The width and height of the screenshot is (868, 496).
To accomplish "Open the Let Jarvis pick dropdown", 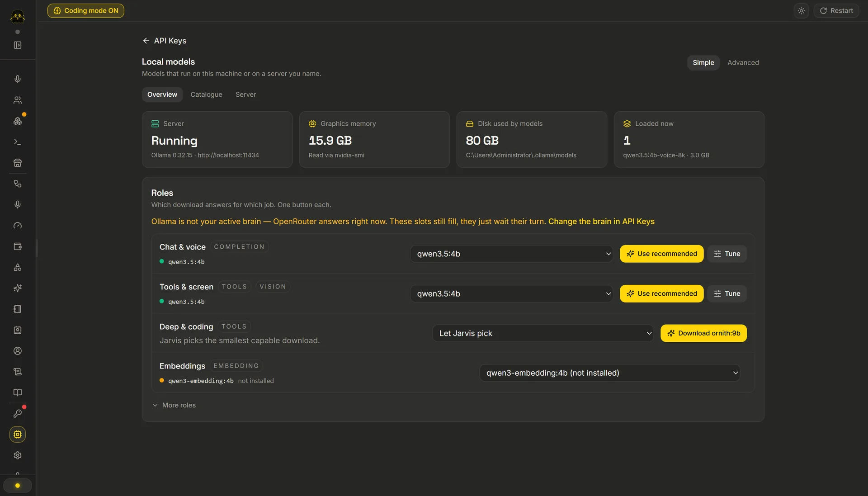I will [x=543, y=334].
